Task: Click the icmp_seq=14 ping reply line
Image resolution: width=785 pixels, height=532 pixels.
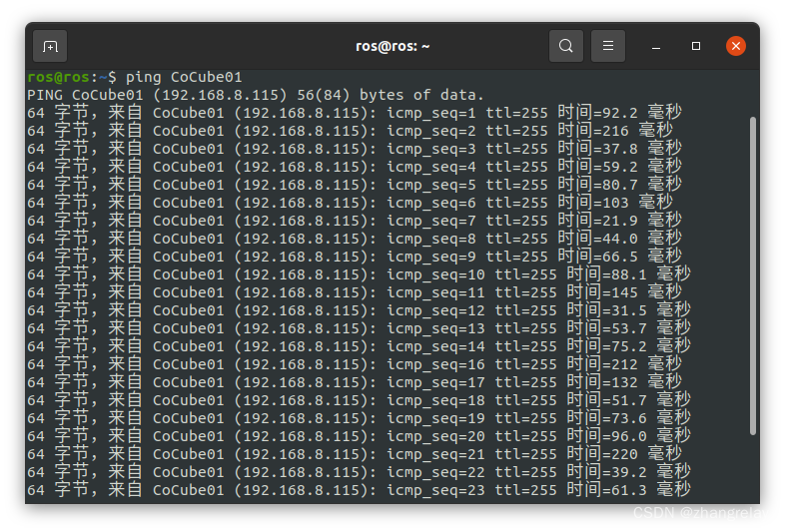Action: click(x=359, y=346)
